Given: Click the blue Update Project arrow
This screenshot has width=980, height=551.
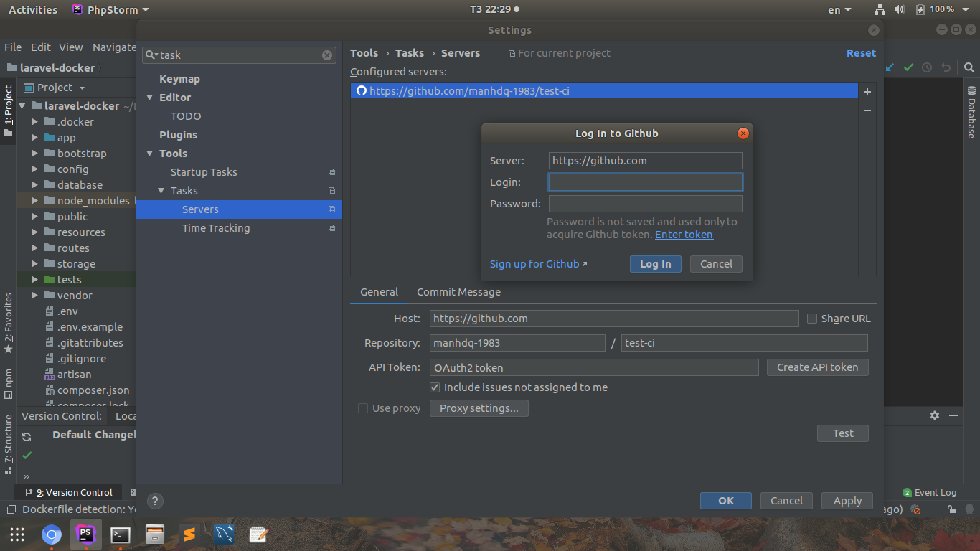Looking at the screenshot, I should (890, 67).
